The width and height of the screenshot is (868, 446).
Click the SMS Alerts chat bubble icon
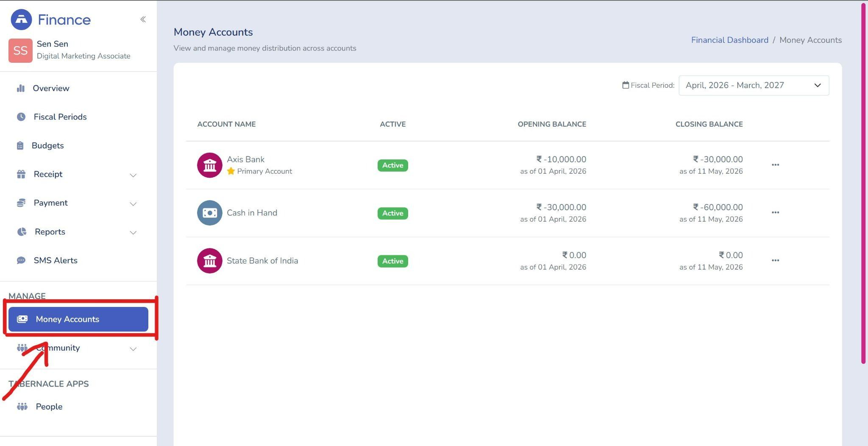click(21, 260)
